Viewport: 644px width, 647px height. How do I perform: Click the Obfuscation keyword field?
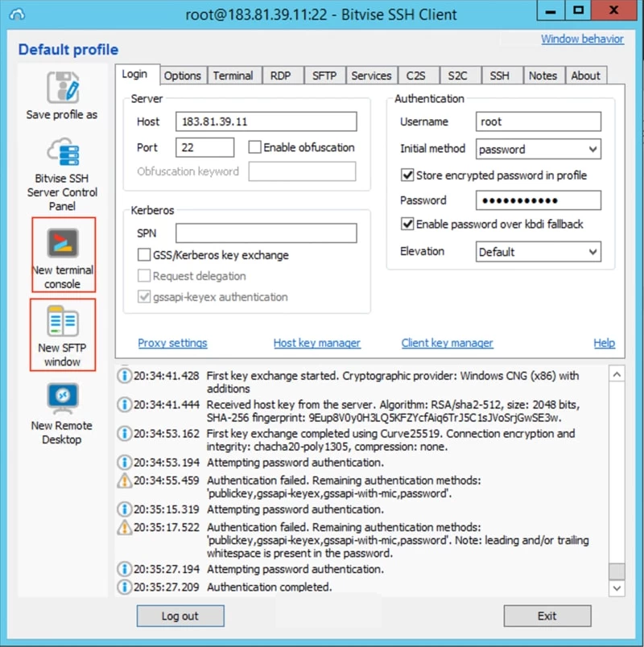[x=302, y=171]
